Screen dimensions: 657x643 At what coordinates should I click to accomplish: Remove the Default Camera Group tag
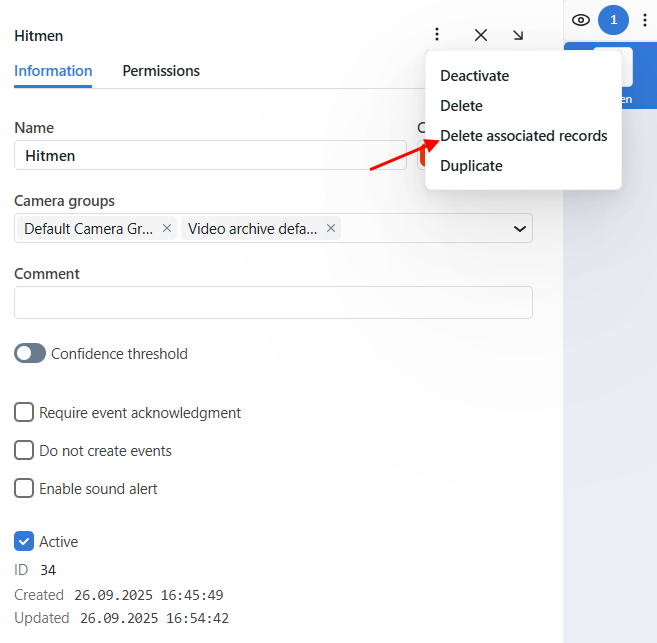point(167,228)
